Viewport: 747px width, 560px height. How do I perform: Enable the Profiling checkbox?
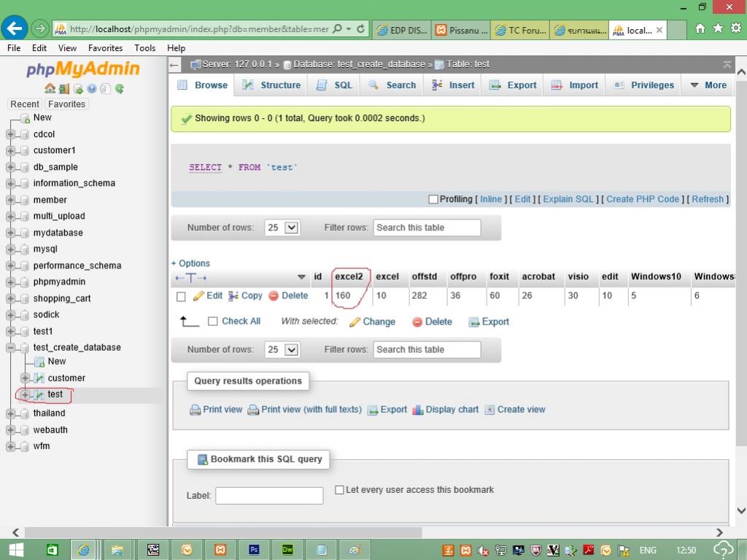tap(433, 200)
